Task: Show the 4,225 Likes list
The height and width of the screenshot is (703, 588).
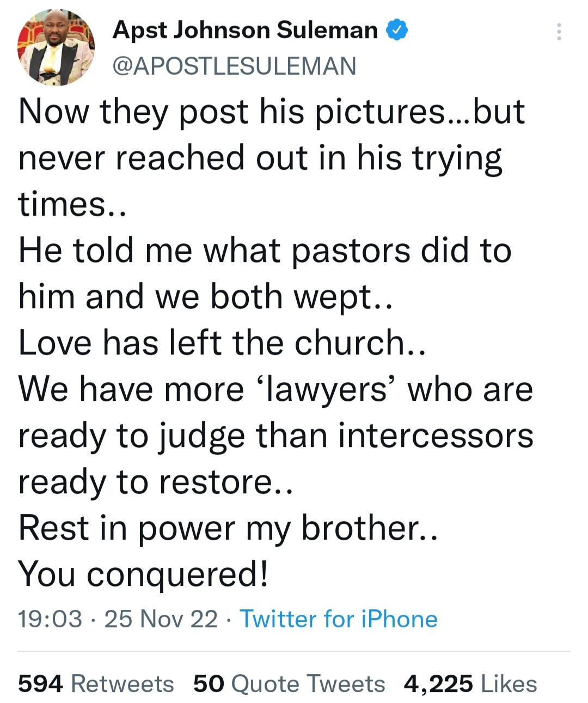Action: pos(470,684)
